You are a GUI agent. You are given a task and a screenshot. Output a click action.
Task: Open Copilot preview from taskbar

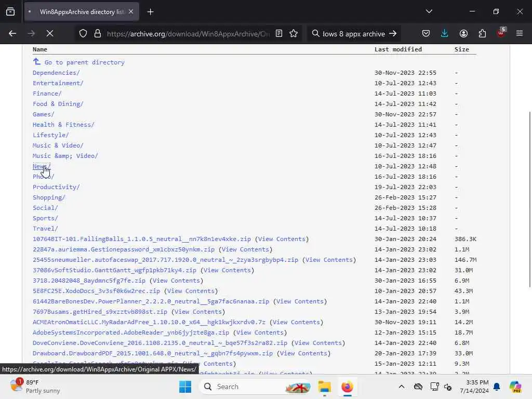click(x=515, y=387)
